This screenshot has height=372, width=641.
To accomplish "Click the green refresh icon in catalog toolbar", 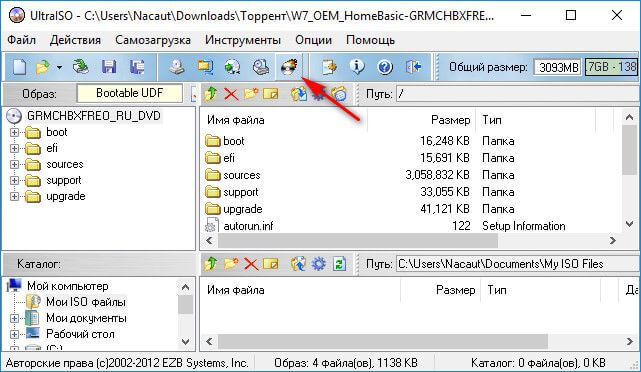I will coord(339,264).
